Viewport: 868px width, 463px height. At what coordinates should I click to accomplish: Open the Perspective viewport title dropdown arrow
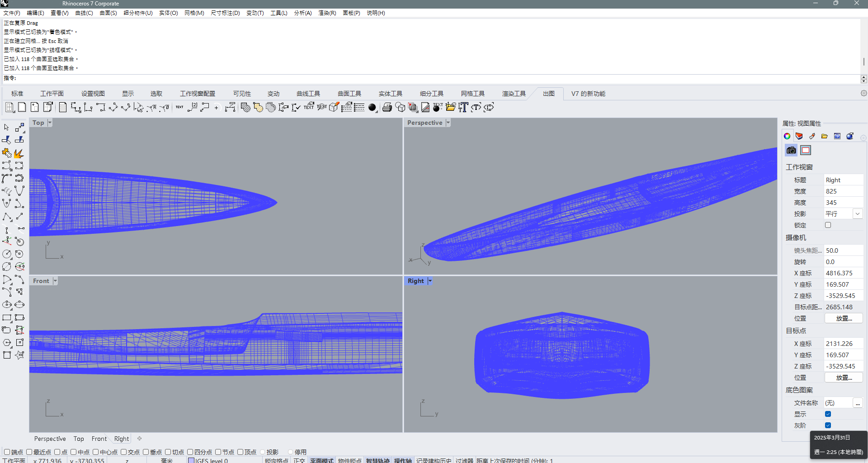[x=448, y=123]
